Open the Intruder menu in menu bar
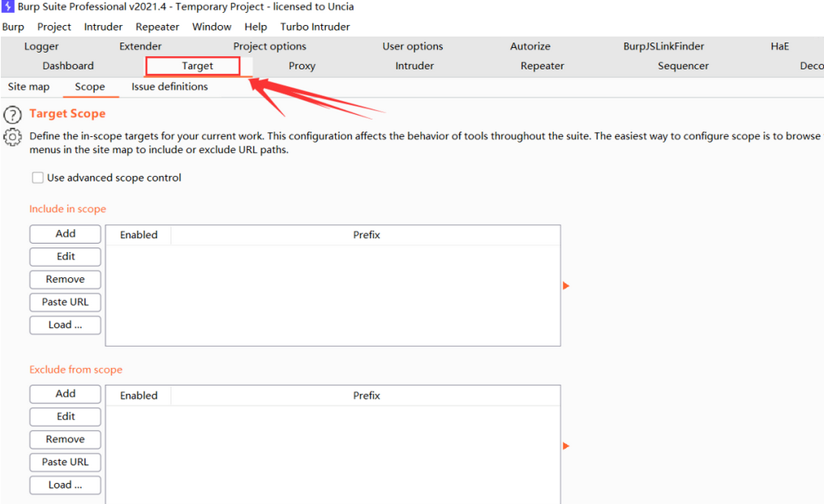 pyautogui.click(x=103, y=27)
